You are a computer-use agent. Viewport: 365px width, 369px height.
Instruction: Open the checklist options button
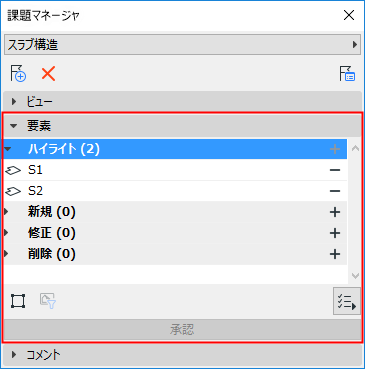pos(347,301)
